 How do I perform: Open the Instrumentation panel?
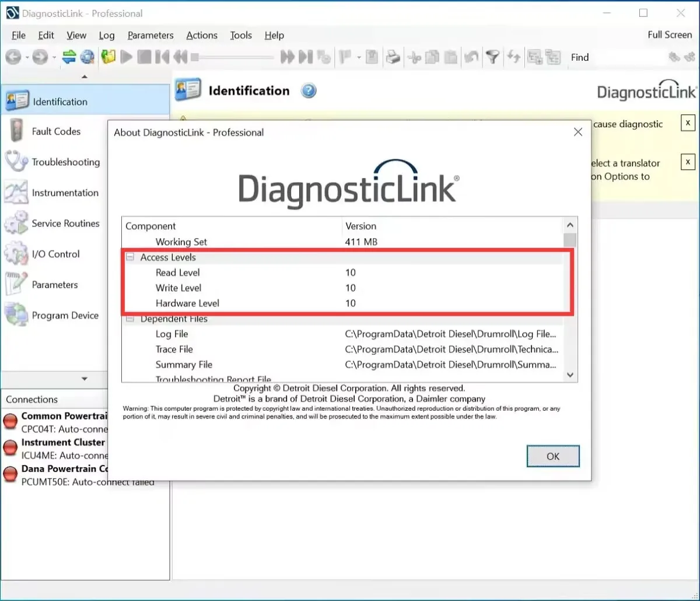click(56, 193)
